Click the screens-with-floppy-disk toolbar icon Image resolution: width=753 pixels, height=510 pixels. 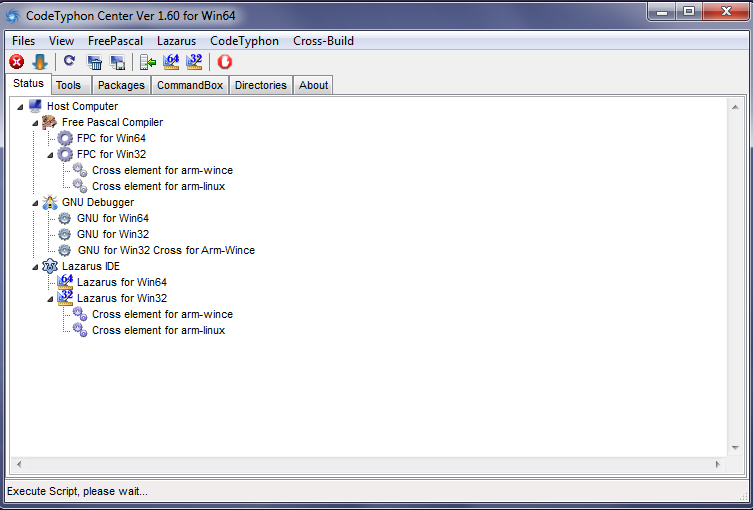pos(118,62)
